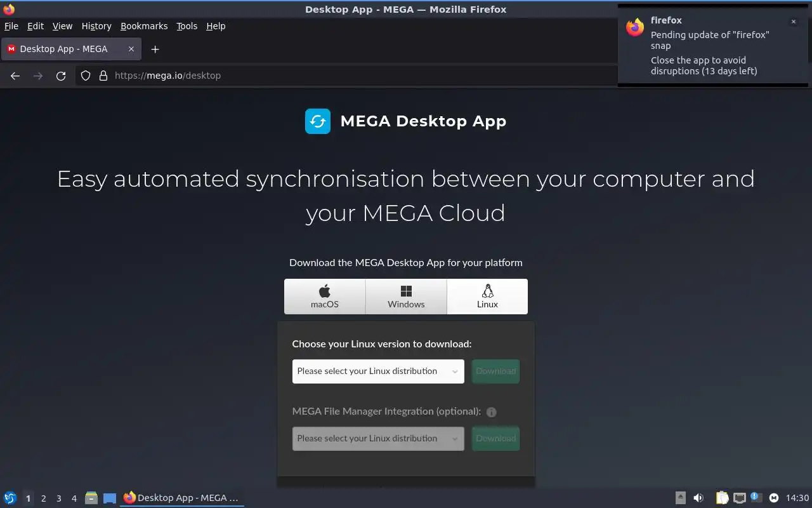Open the Bookmarks menu
The height and width of the screenshot is (508, 812).
144,26
